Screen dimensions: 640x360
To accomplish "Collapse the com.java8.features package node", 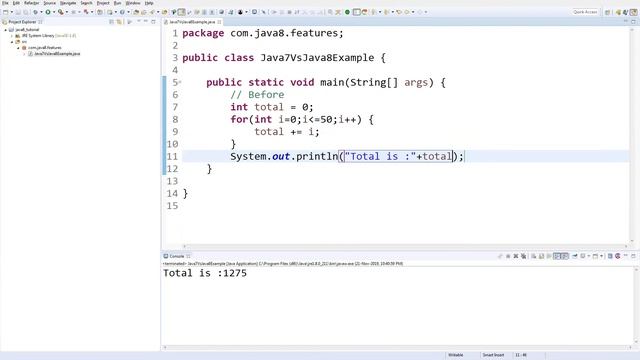I will 18,48.
